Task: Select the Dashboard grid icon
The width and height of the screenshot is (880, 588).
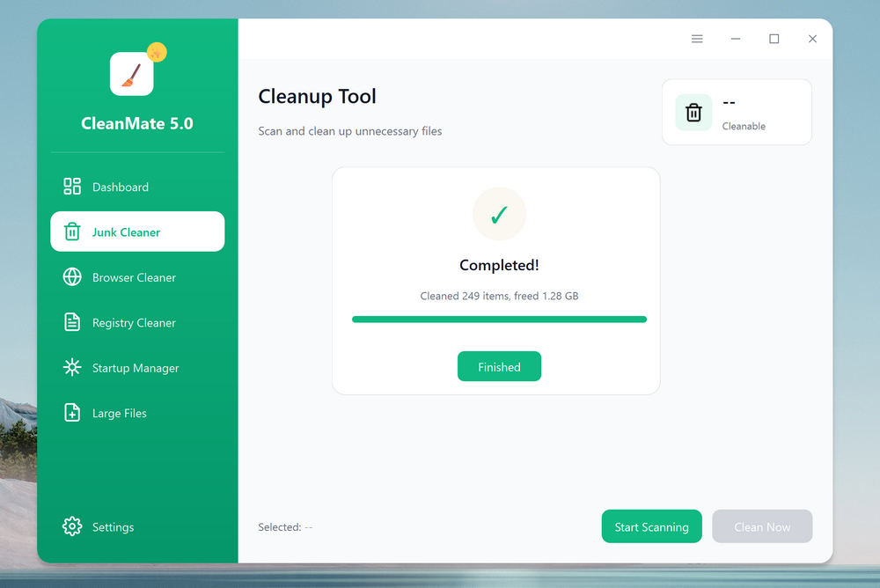Action: [72, 187]
